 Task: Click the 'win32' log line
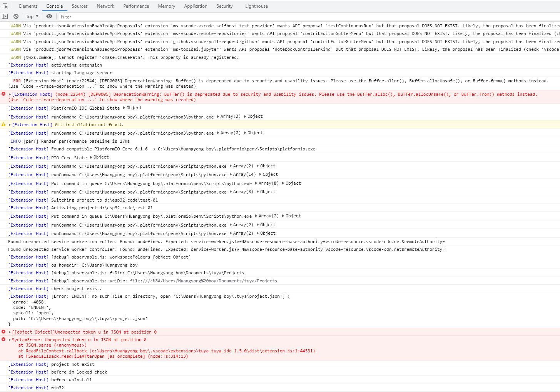coord(57,388)
